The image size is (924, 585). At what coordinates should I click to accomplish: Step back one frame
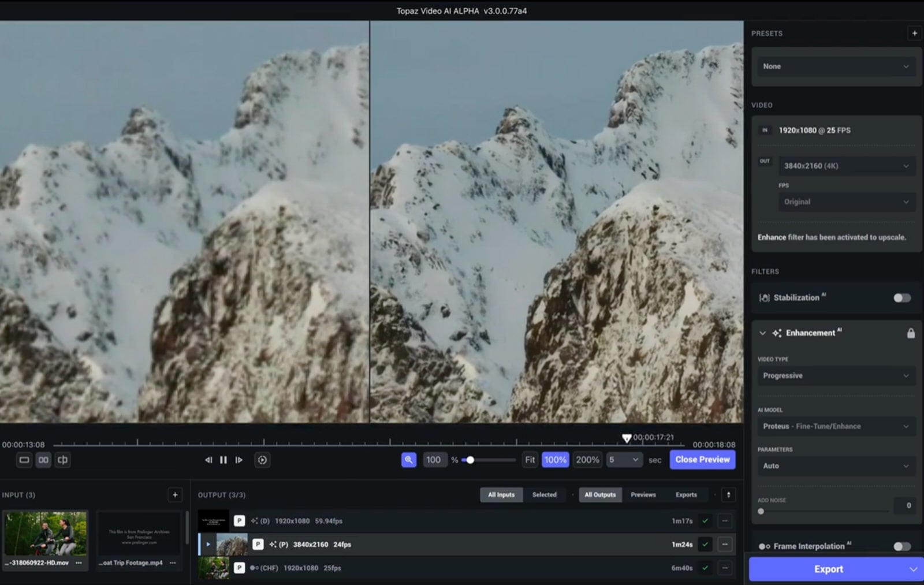pos(208,460)
